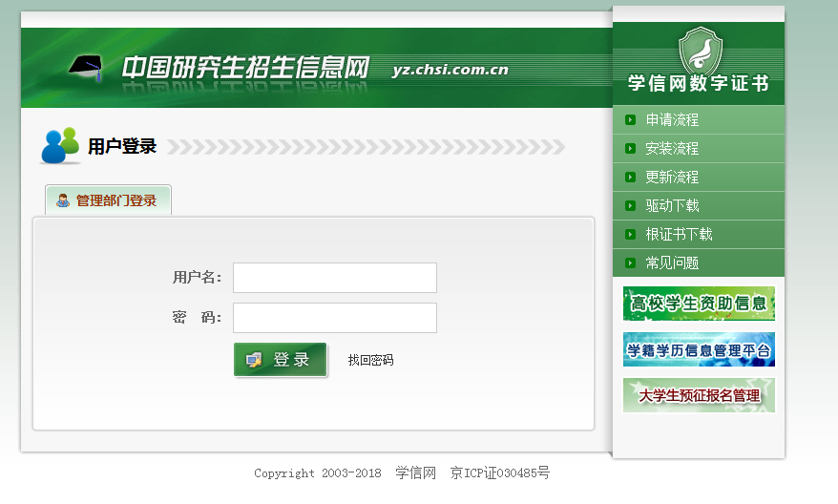This screenshot has width=838, height=504.
Task: Click the 用户名 input field
Action: click(335, 278)
